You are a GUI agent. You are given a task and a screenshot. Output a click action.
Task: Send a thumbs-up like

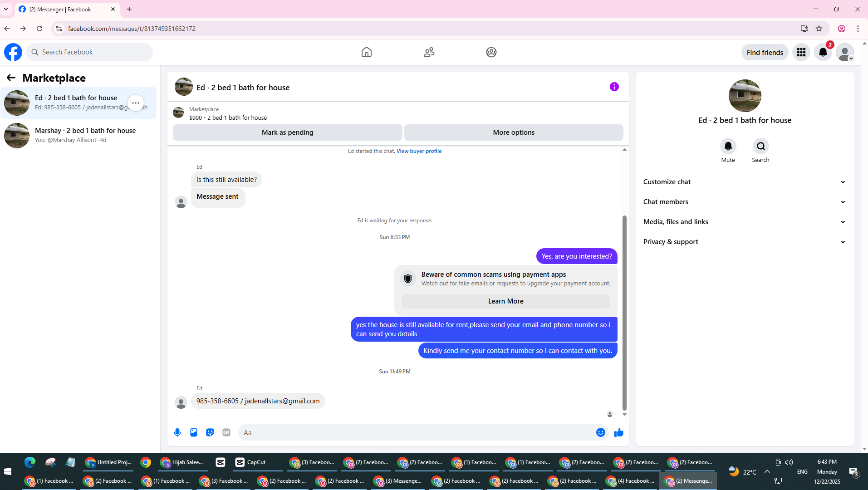tap(619, 432)
